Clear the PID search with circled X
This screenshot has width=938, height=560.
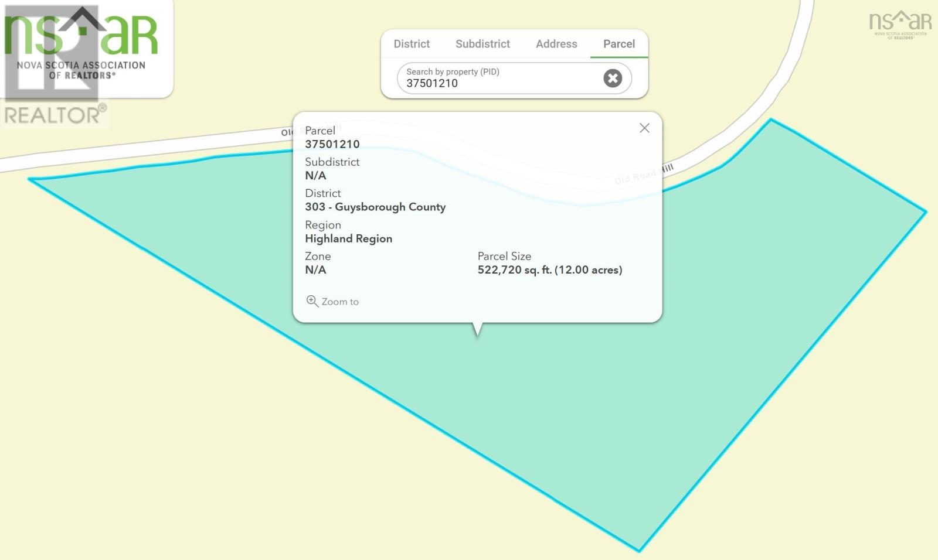[613, 78]
